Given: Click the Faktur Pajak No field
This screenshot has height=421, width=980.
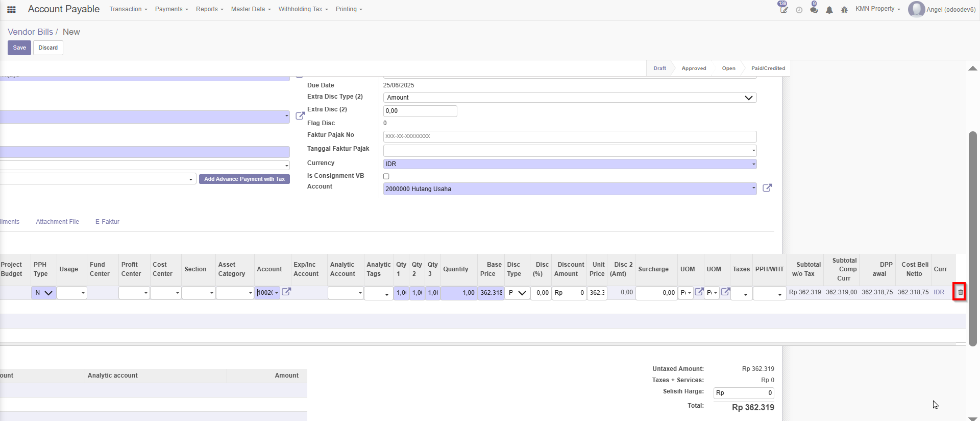Looking at the screenshot, I should [x=570, y=136].
